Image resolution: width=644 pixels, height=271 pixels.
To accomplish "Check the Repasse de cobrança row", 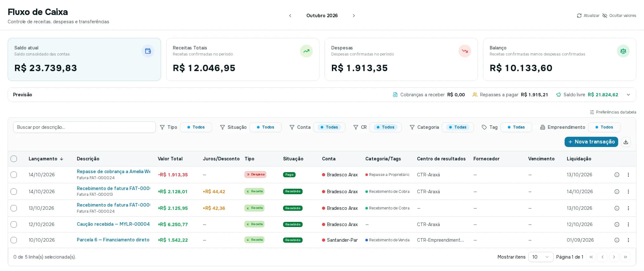I will point(14,175).
